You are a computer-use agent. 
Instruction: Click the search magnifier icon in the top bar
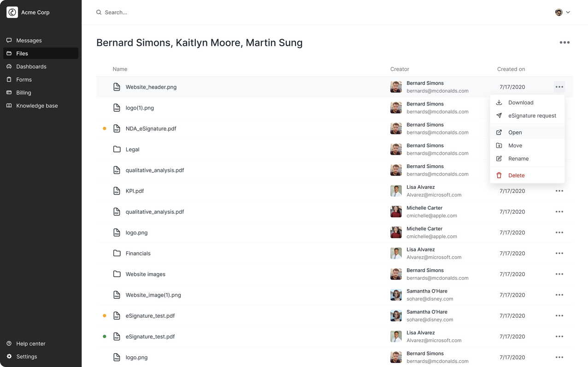(99, 12)
